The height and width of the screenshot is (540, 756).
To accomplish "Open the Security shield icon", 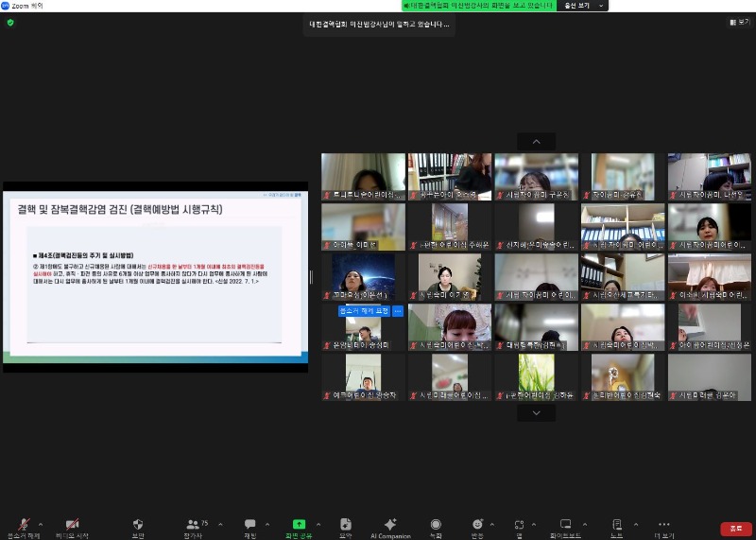I will 138,524.
